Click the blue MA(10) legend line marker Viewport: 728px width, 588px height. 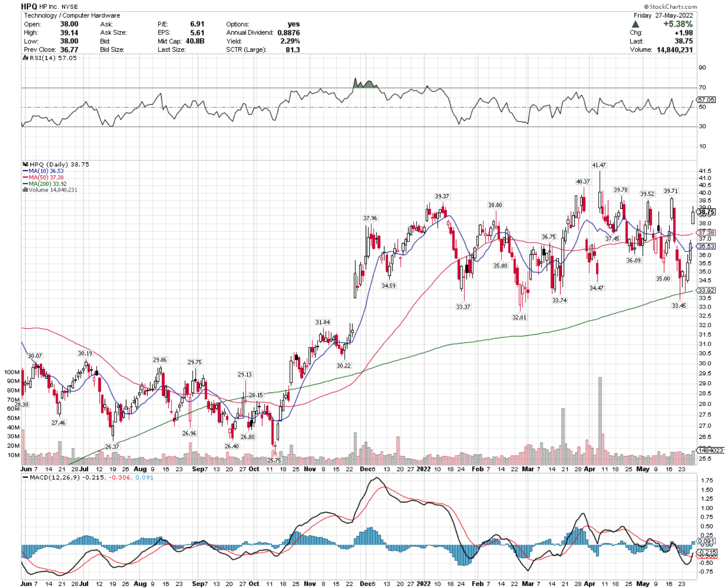25,171
